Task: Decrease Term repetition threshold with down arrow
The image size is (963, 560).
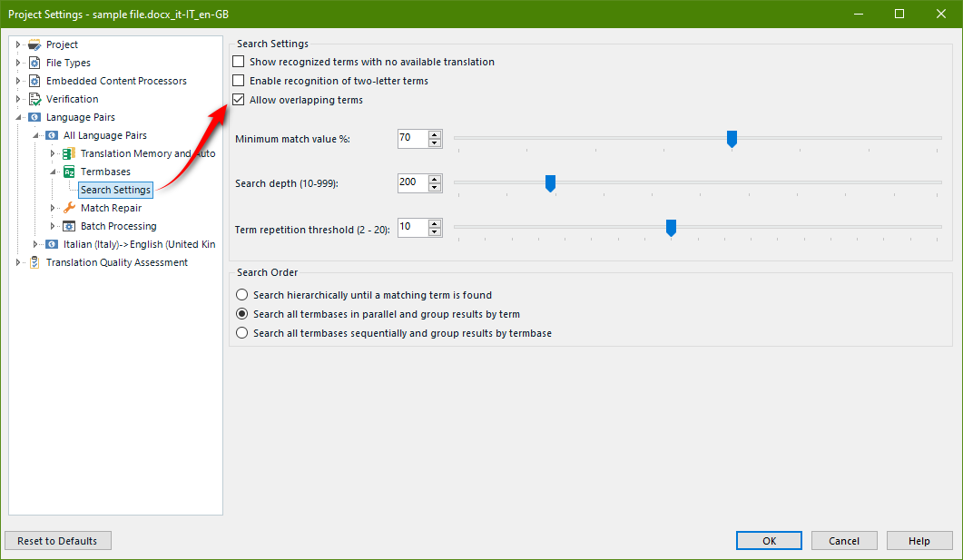Action: tap(435, 232)
